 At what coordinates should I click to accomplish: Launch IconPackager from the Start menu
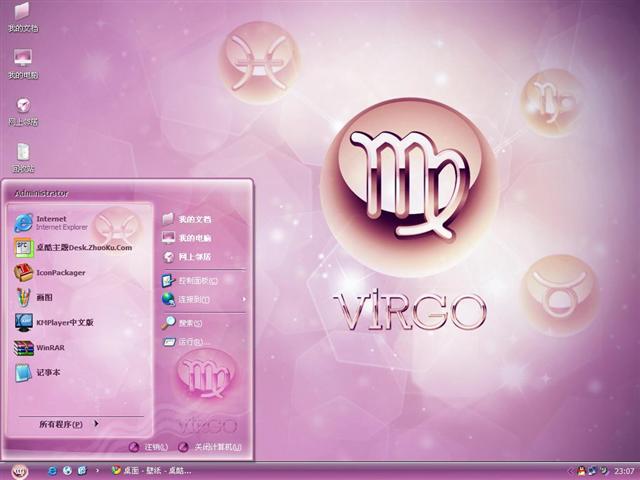pyautogui.click(x=60, y=272)
